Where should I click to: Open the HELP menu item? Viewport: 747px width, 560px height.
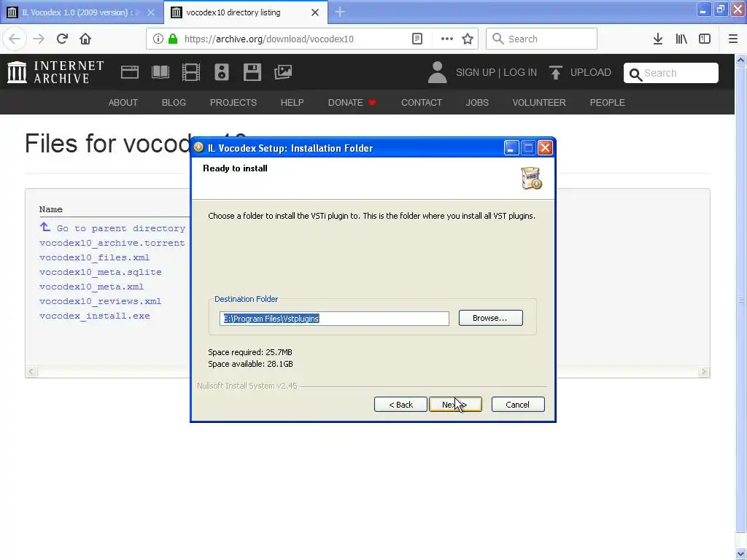pyautogui.click(x=292, y=102)
